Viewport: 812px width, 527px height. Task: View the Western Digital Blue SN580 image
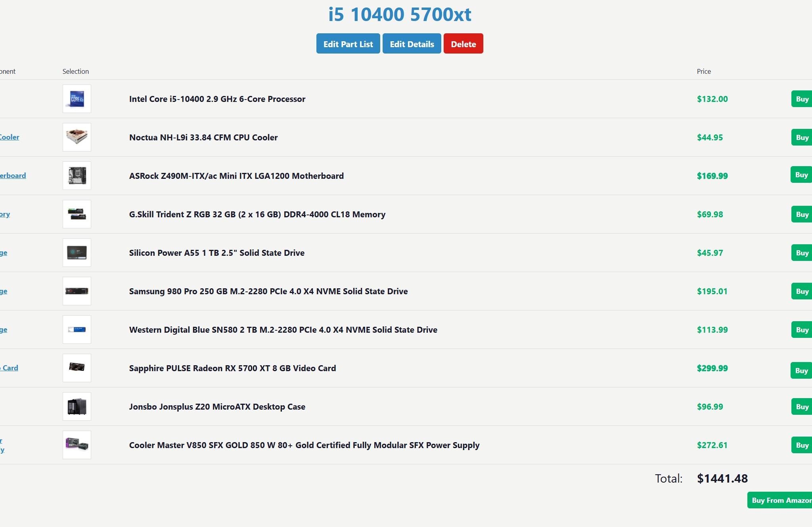(x=77, y=330)
